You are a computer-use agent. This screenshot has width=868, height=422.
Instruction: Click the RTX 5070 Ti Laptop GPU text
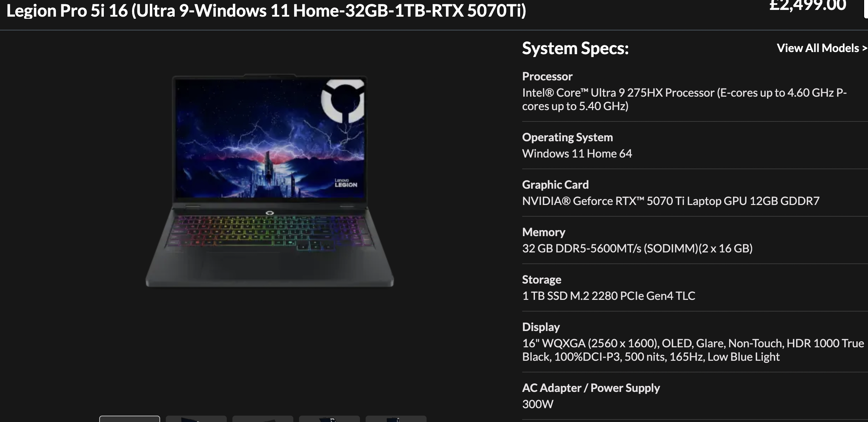pos(671,201)
